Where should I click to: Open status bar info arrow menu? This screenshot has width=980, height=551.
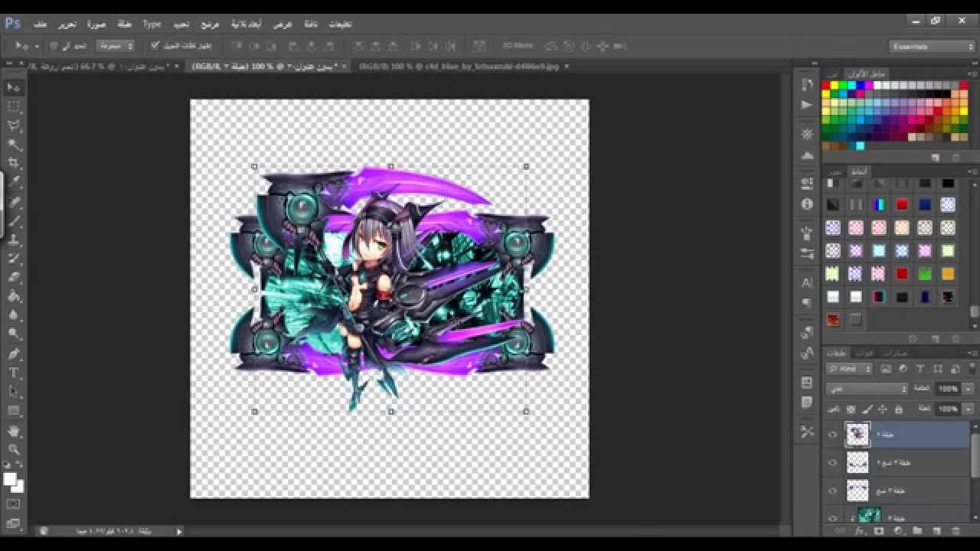pos(179,531)
